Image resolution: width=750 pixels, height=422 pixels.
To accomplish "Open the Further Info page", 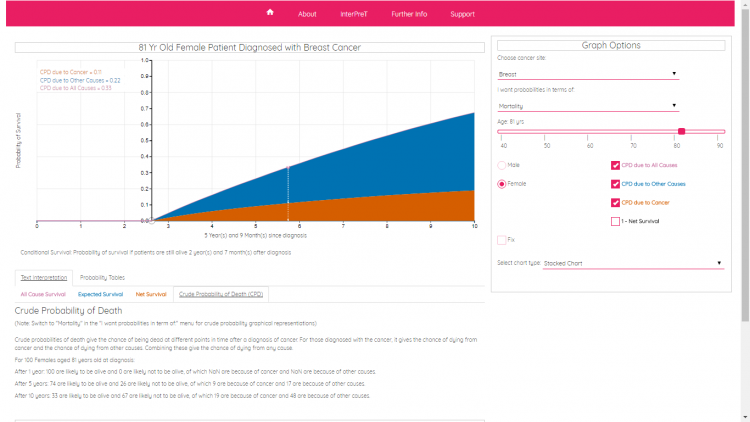I will (x=409, y=14).
